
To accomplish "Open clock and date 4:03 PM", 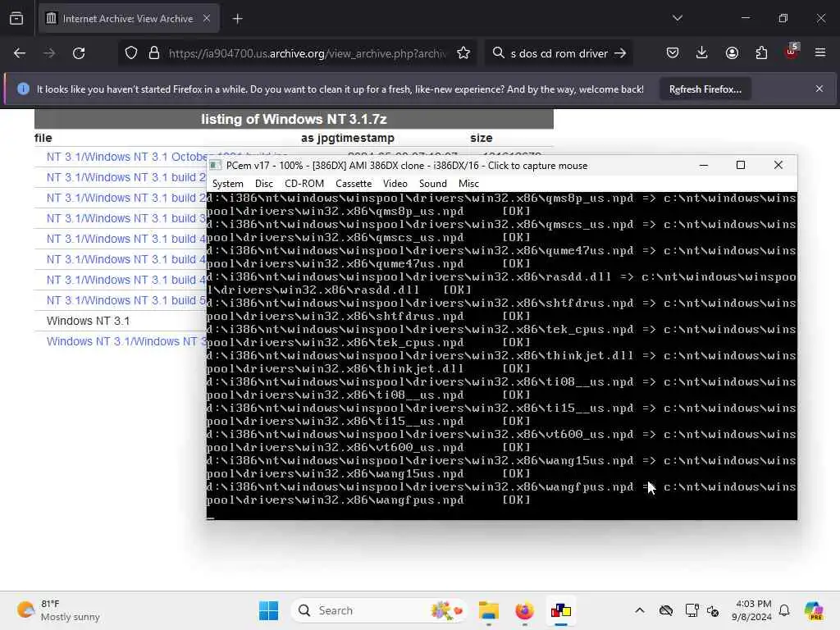I will 751,610.
